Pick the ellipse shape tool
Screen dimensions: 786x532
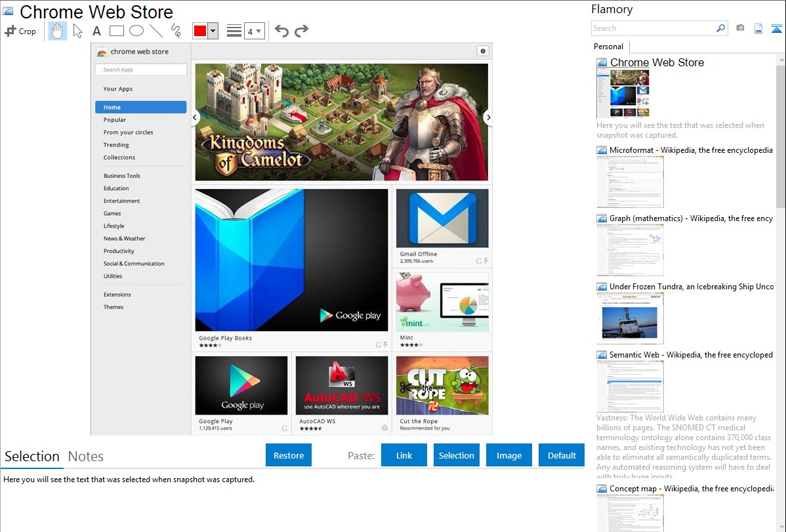coord(136,31)
